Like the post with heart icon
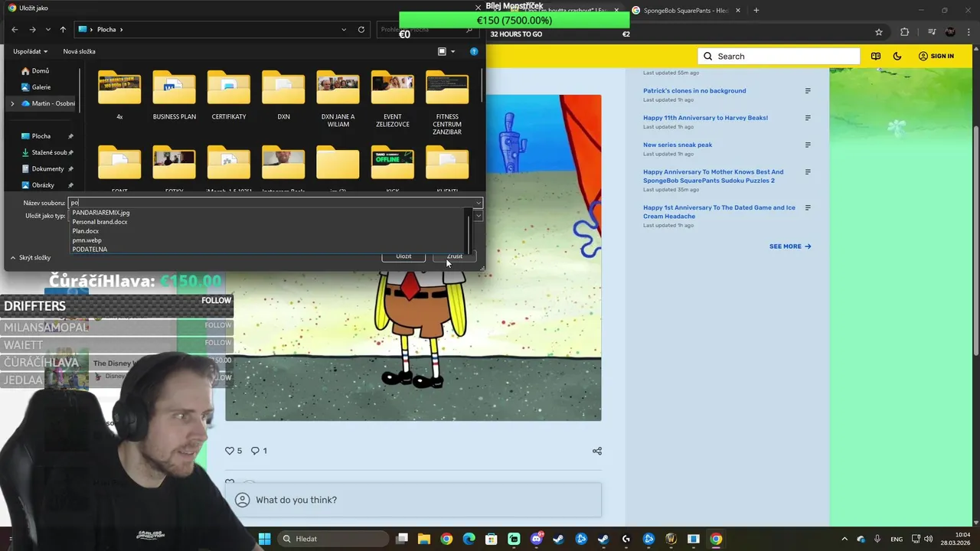Image resolution: width=980 pixels, height=551 pixels. 230,451
